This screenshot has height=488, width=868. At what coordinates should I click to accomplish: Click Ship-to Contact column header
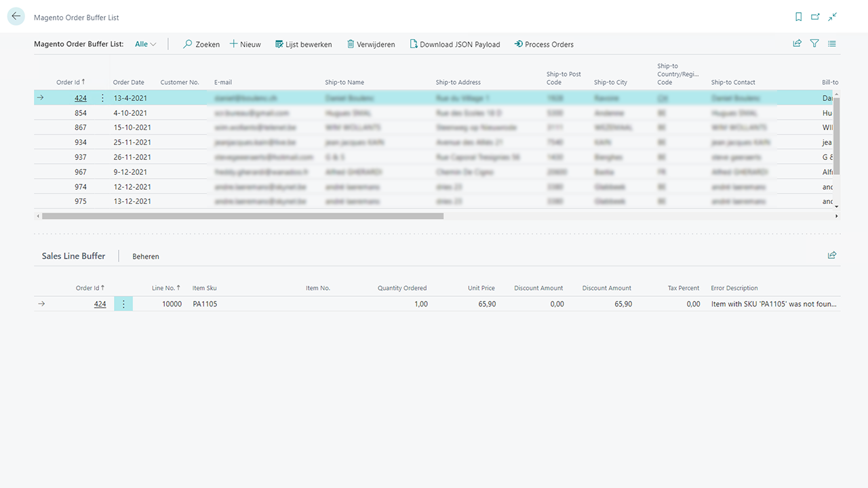point(733,82)
